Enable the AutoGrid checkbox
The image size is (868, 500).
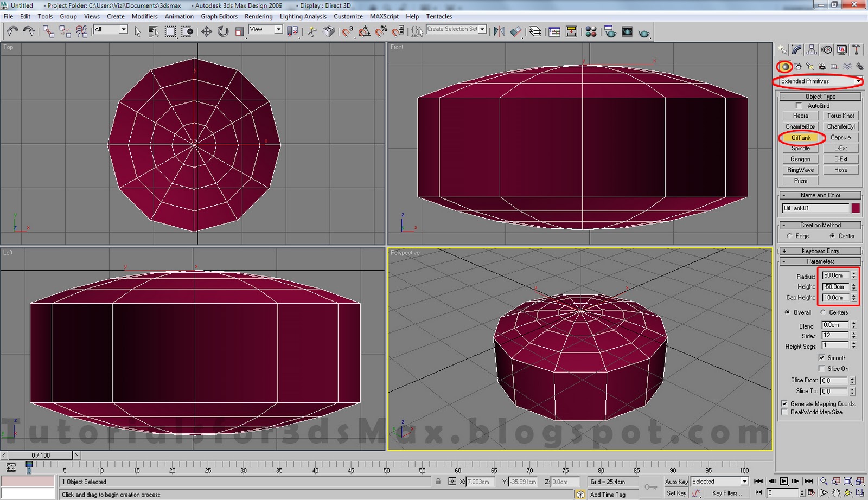[x=799, y=106]
